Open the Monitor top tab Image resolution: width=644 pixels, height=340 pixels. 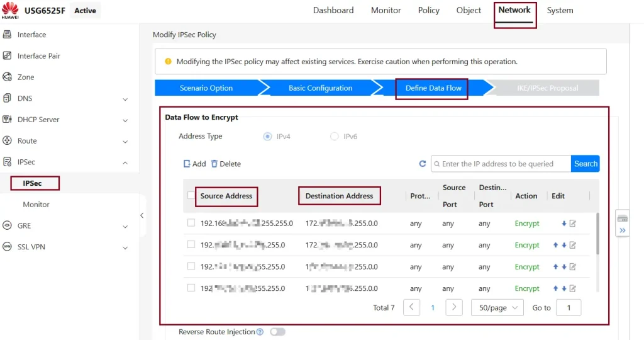pyautogui.click(x=386, y=10)
